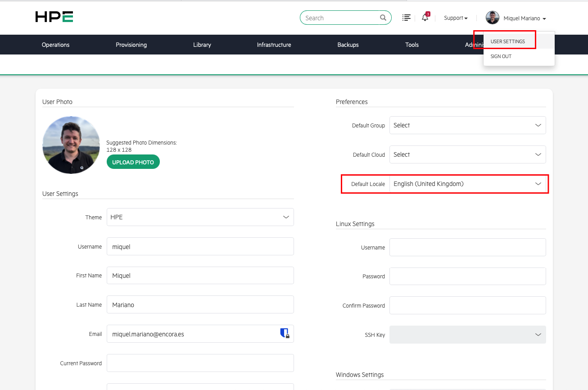The image size is (588, 390).
Task: Open the Infrastructure menu
Action: coord(274,45)
